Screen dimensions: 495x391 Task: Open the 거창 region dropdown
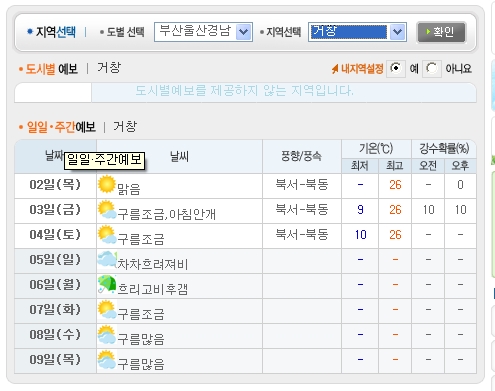pyautogui.click(x=357, y=32)
